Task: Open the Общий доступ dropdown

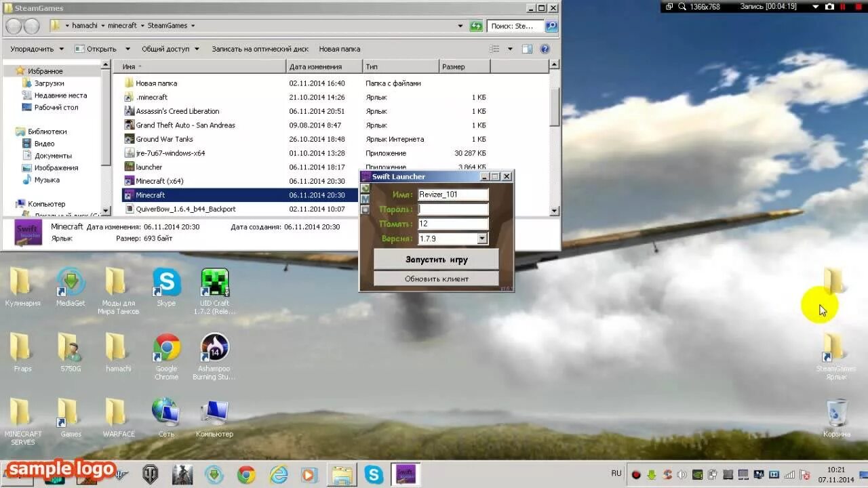Action: click(170, 49)
